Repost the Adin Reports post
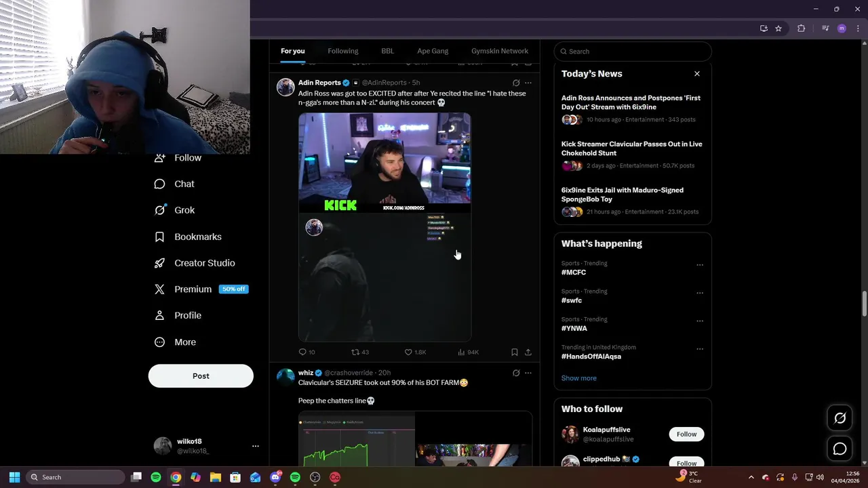This screenshot has width=868, height=488. (360, 352)
